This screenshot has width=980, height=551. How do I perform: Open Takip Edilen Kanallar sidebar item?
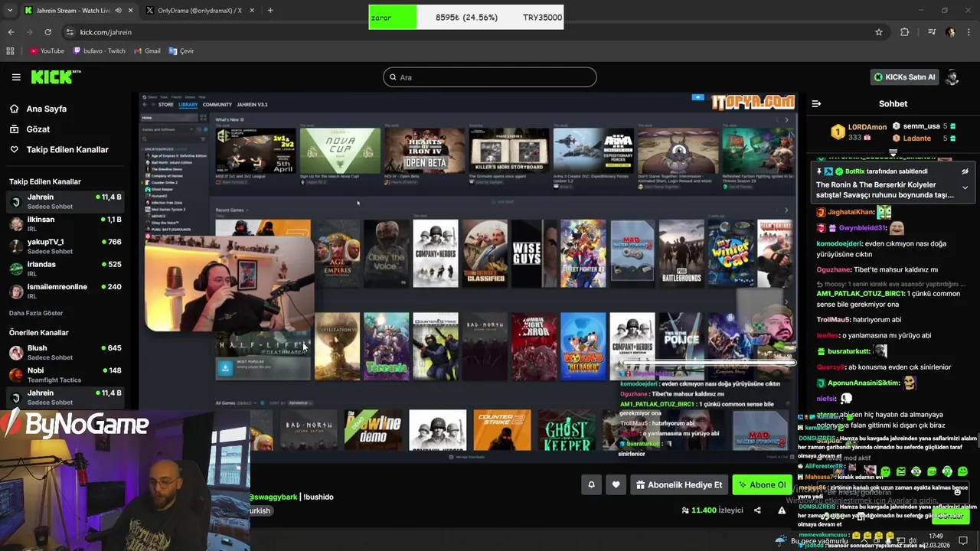[x=59, y=150]
